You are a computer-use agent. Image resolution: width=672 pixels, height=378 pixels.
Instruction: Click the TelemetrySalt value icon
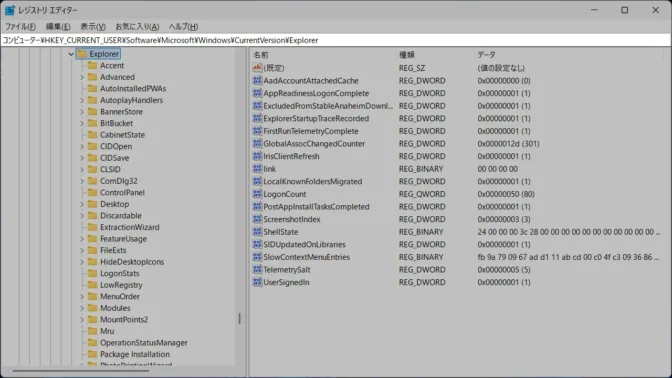click(257, 270)
